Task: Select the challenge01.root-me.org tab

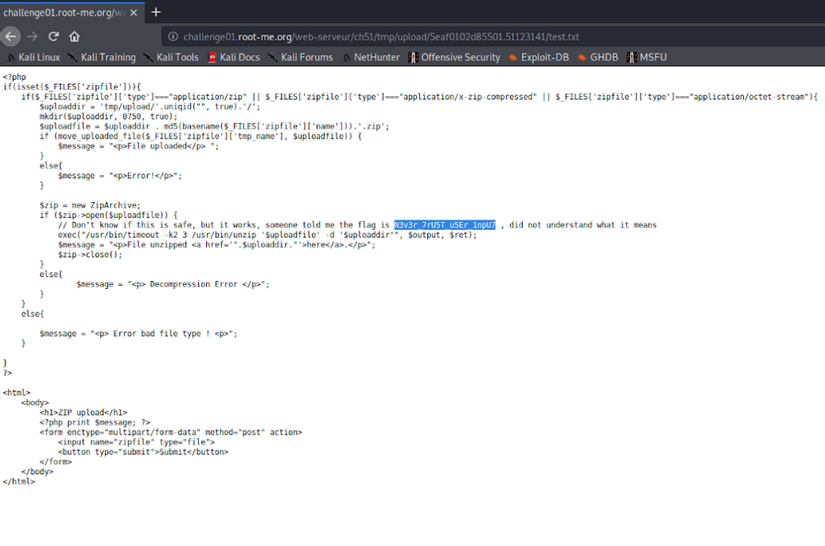Action: tap(65, 13)
